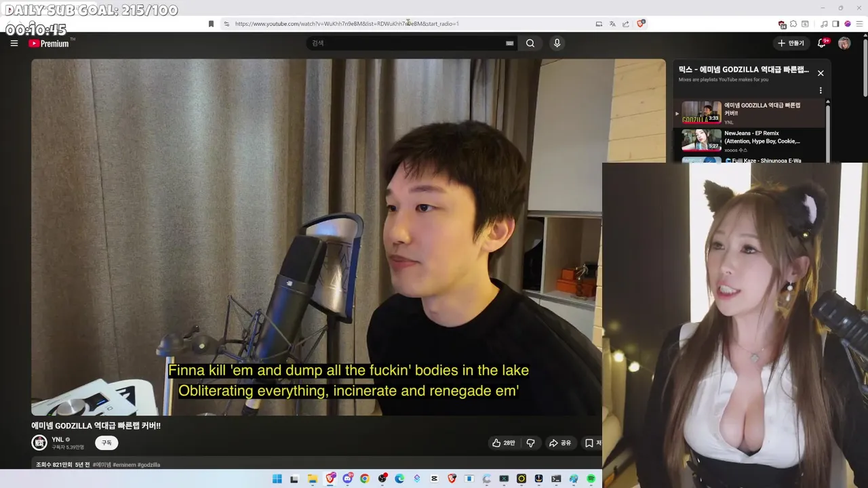Click the translate page icon
The height and width of the screenshot is (488, 868).
(612, 24)
